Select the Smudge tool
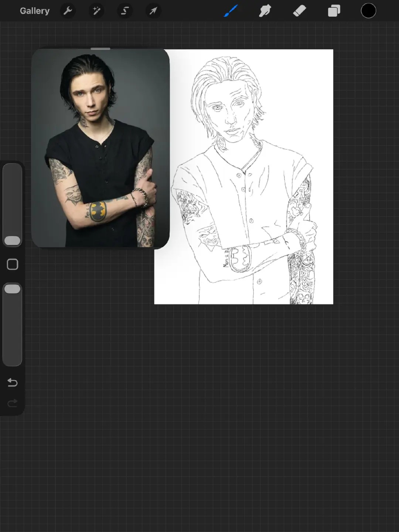Viewport: 399px width, 532px height. [265, 11]
